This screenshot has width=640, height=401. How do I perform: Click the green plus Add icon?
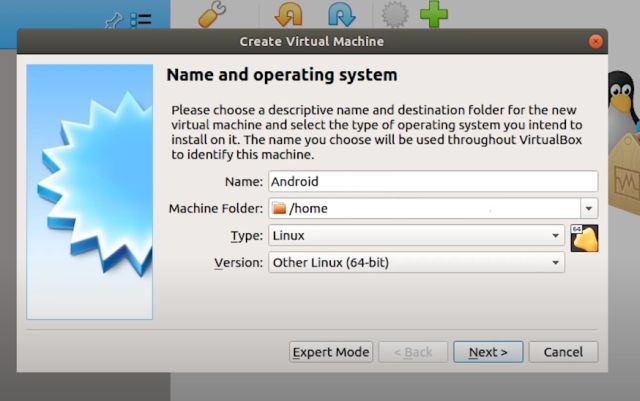click(x=433, y=14)
